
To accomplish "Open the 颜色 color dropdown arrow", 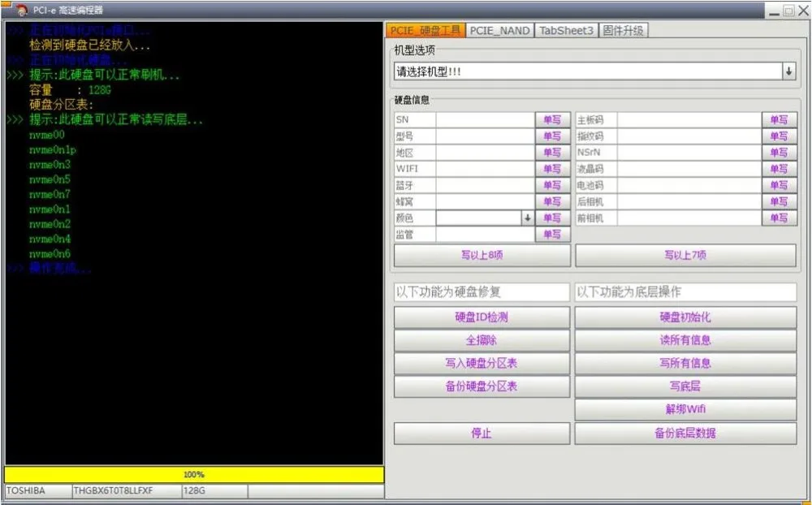I will point(527,218).
